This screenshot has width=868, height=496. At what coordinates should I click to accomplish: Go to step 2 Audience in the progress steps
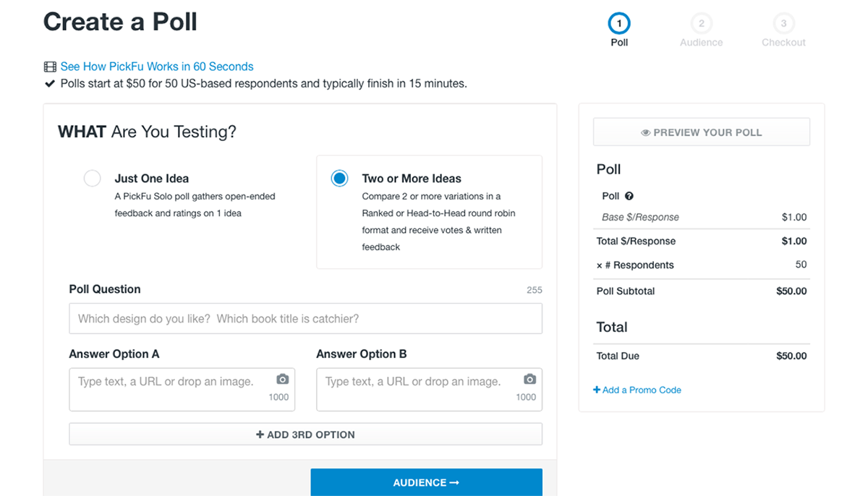tap(701, 24)
